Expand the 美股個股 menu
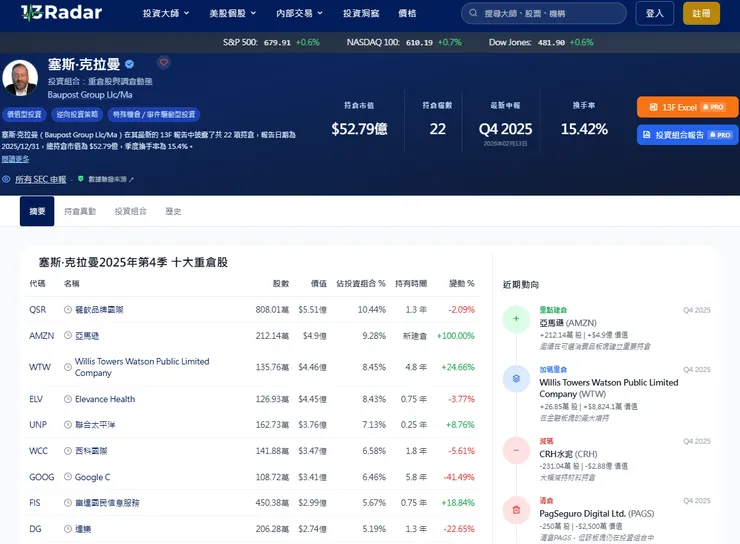The width and height of the screenshot is (740, 544). tap(233, 13)
